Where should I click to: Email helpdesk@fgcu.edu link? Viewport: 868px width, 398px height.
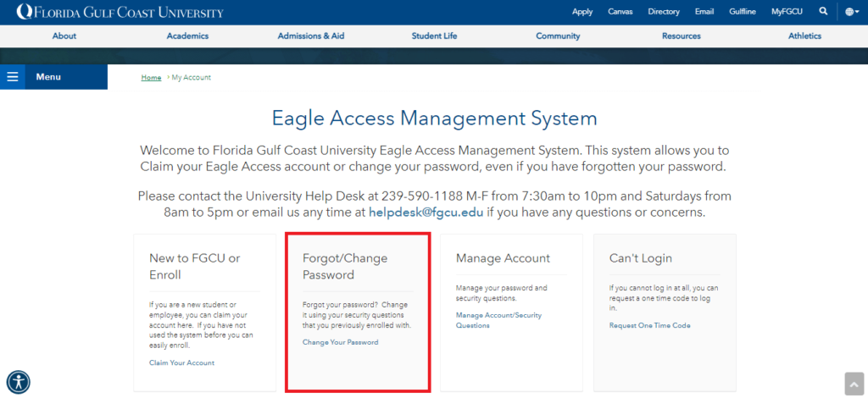point(426,213)
